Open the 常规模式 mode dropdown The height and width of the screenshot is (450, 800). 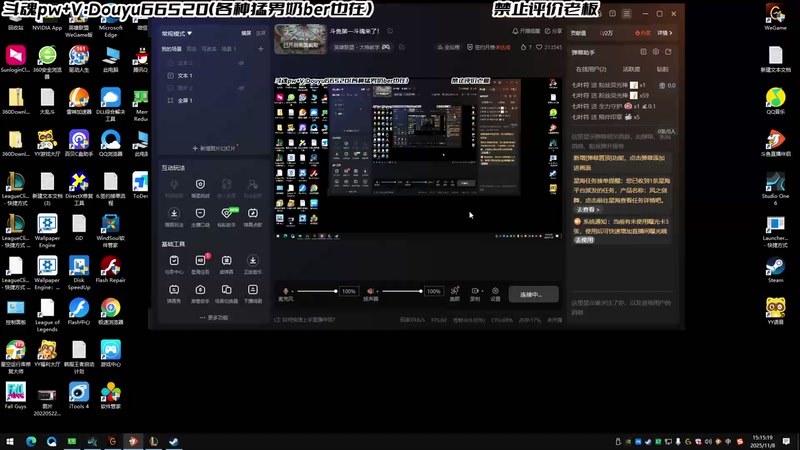click(177, 34)
